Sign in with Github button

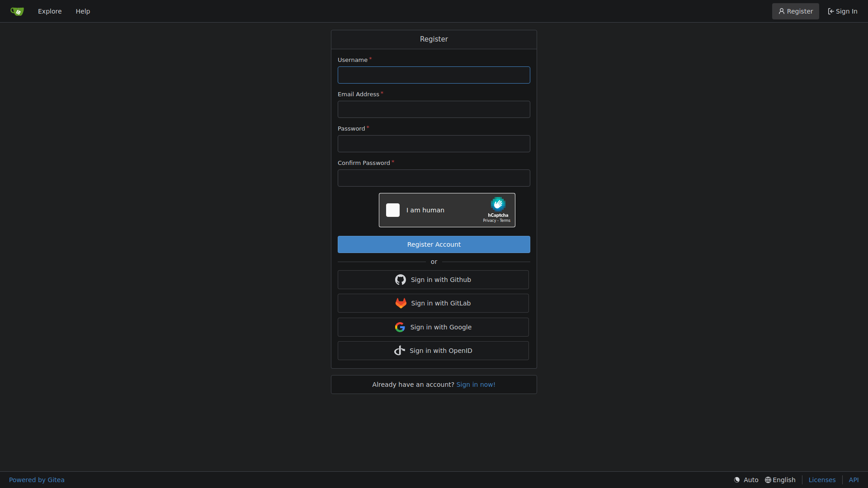(433, 280)
